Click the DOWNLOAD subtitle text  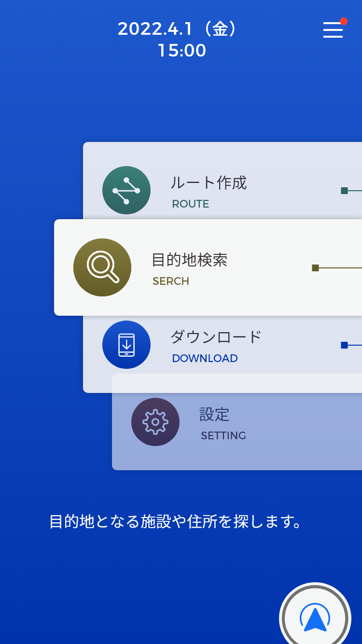[205, 359]
